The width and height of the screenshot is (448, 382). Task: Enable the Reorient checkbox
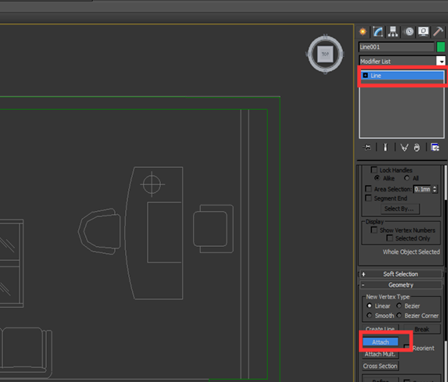[407, 347]
